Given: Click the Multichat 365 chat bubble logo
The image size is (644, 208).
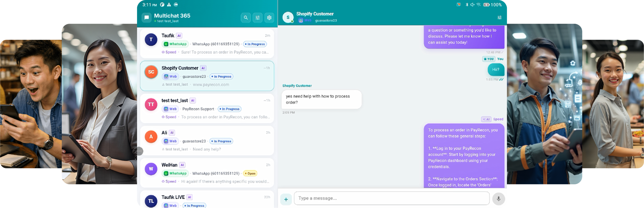Looking at the screenshot, I should (x=146, y=18).
